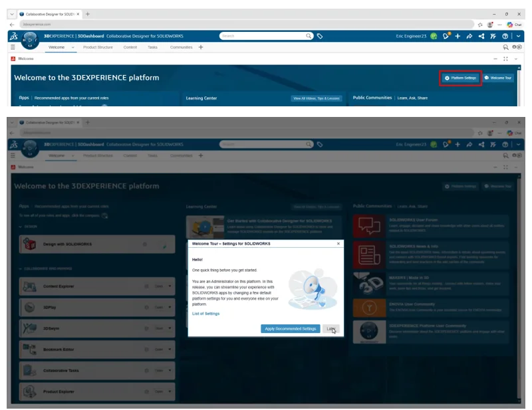
Task: Click the info icon on the Content Explorer row
Action: (x=146, y=286)
